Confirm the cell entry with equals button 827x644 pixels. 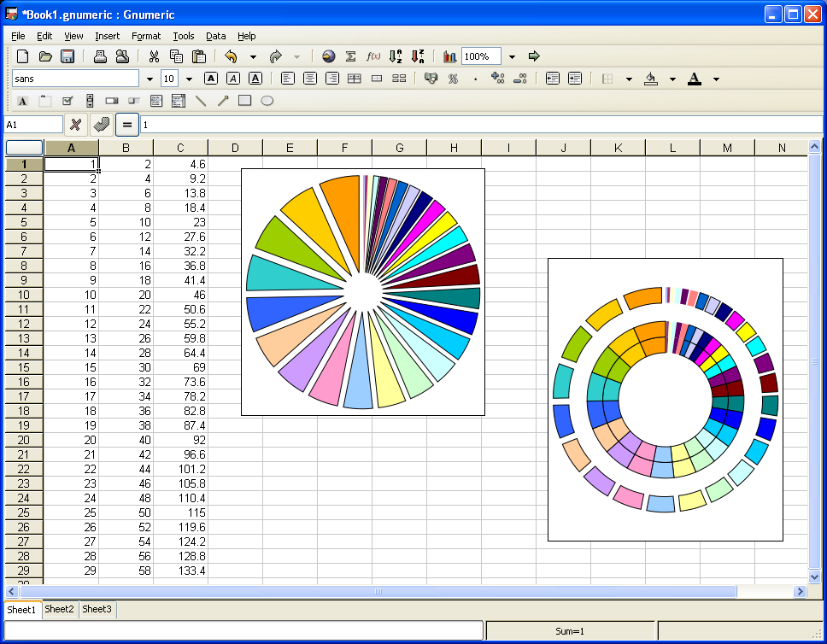pyautogui.click(x=127, y=124)
